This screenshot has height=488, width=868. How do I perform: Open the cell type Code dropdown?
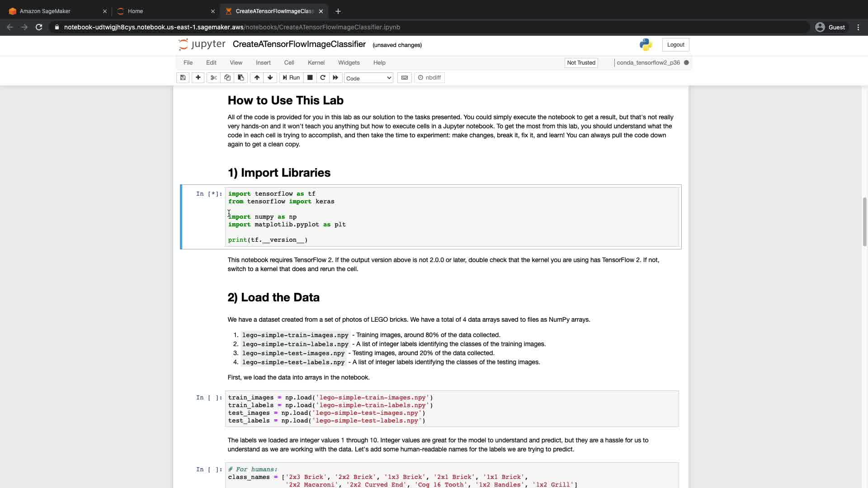[x=368, y=78]
